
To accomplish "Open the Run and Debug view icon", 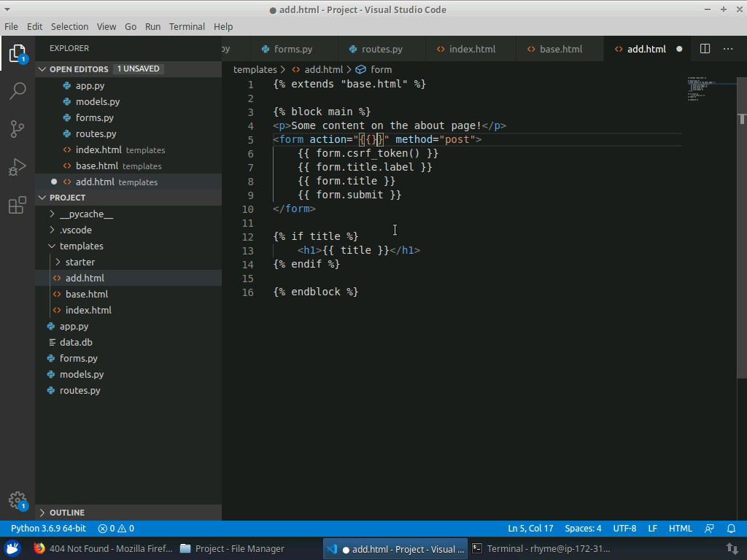I will coord(18,167).
